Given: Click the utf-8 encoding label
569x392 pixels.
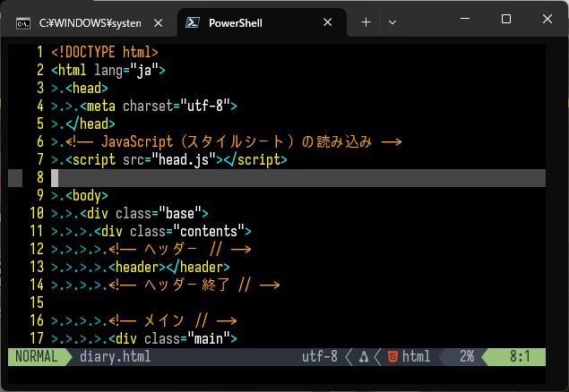Looking at the screenshot, I should (319, 356).
